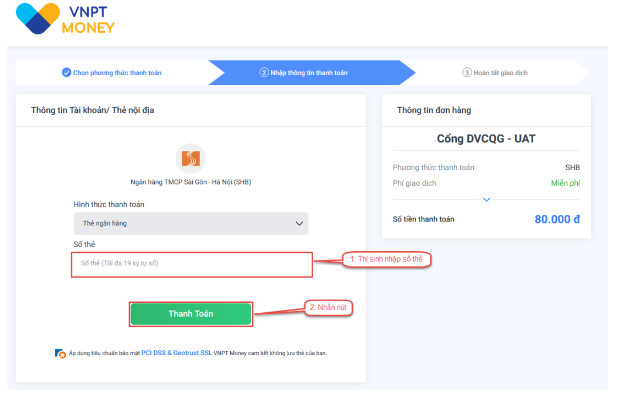Click the 'Cổng DVCQG - UAT' heading
Screen dimensions: 620x395
click(x=486, y=139)
